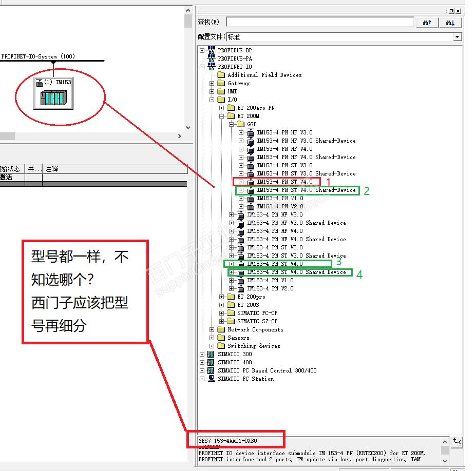Select the Sensors folder
Viewport: 476px width, 471px height.
tap(238, 338)
